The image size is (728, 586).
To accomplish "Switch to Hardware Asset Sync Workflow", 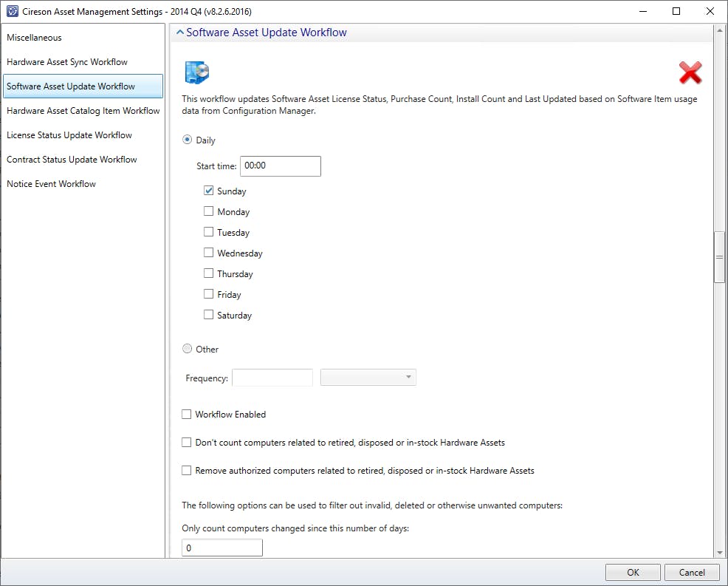I will [x=67, y=62].
